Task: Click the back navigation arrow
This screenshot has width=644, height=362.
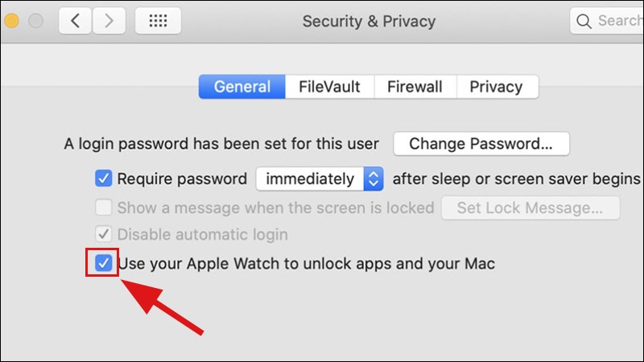Action: (x=76, y=21)
